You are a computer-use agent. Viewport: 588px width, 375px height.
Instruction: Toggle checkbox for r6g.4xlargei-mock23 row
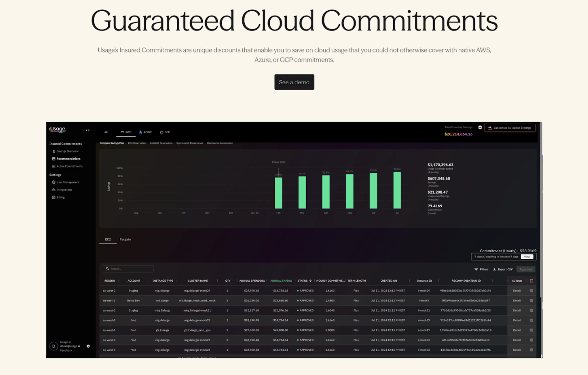coord(531,350)
